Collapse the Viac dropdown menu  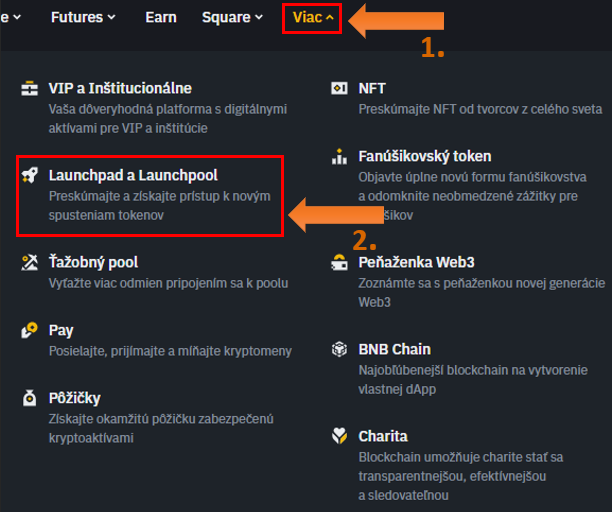click(x=312, y=17)
